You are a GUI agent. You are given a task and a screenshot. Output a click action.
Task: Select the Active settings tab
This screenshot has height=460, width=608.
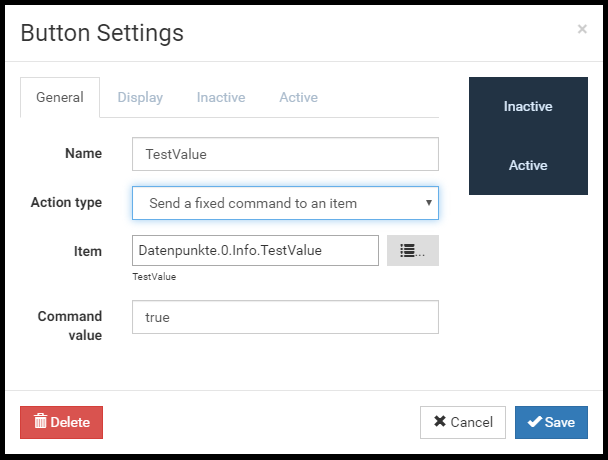(298, 98)
